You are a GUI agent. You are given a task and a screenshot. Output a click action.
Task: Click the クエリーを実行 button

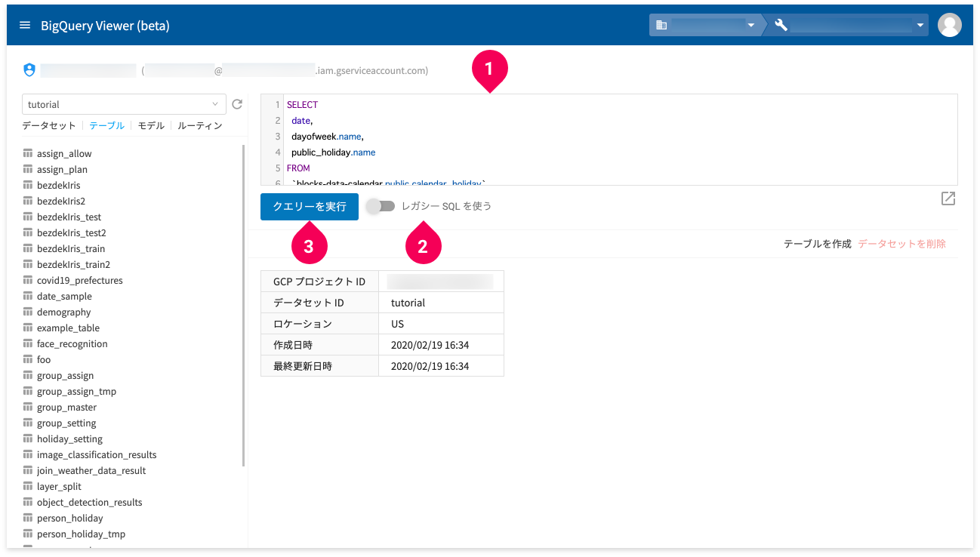click(310, 206)
